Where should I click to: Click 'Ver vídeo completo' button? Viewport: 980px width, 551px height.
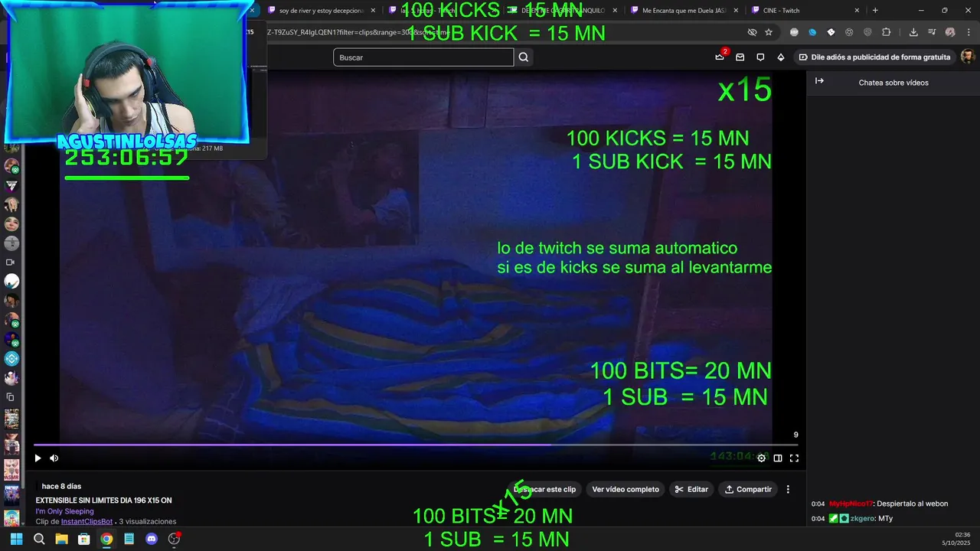pyautogui.click(x=626, y=489)
